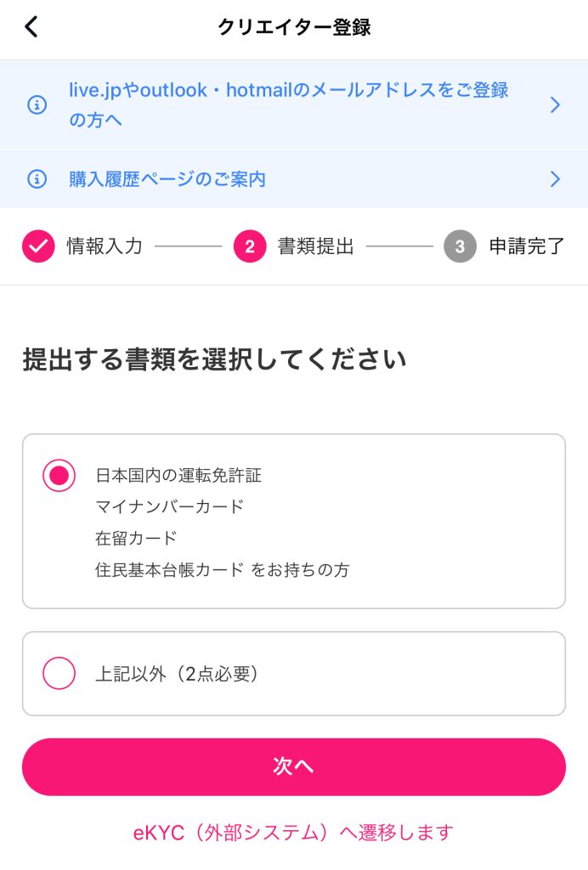This screenshot has height=870, width=588.
Task: Open the live.jp/outlook/hotmail notice link
Action: (x=289, y=105)
